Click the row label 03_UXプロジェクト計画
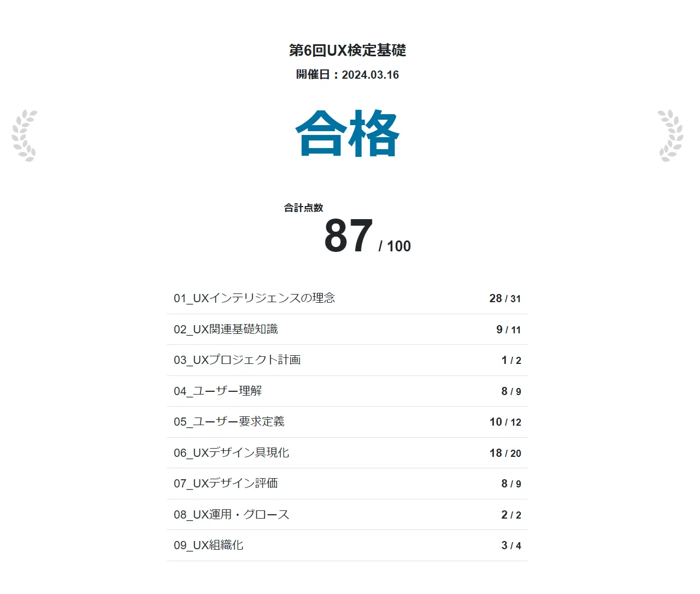700x594 pixels. [x=237, y=360]
